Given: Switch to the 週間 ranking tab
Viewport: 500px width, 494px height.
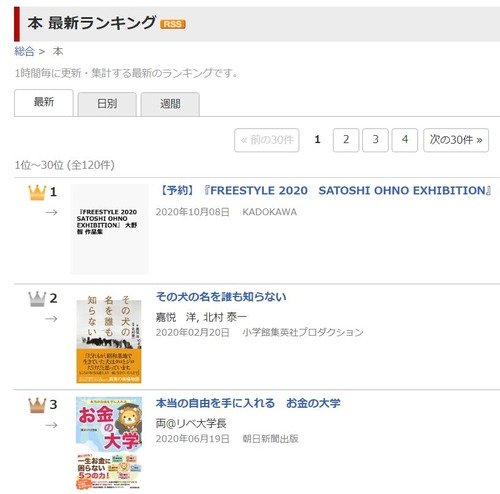Looking at the screenshot, I should [x=170, y=104].
